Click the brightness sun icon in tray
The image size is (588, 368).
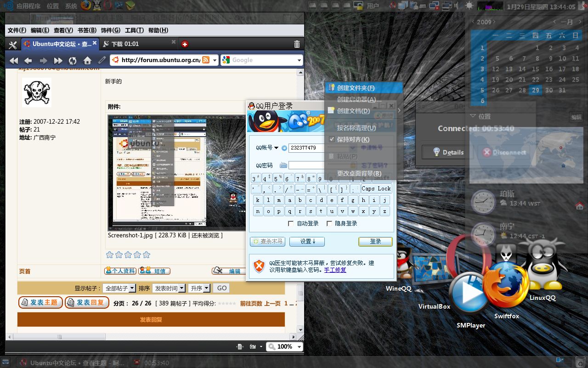coord(469,6)
